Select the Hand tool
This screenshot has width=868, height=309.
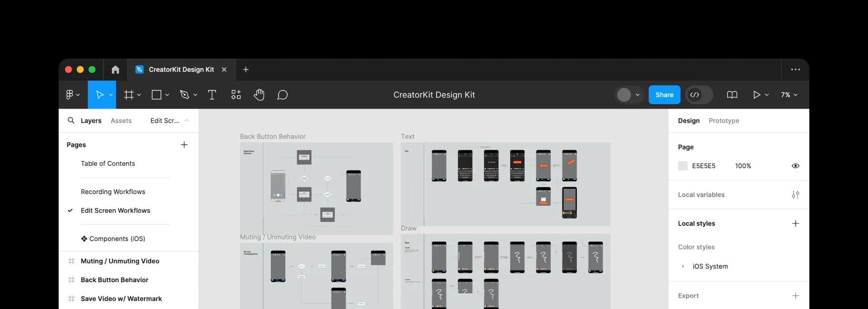(x=259, y=95)
